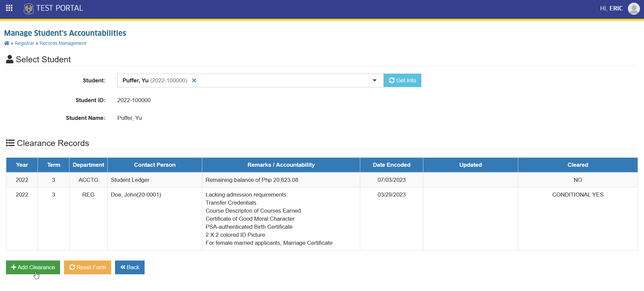
Task: Open the Registrar breadcrumb link
Action: (x=24, y=43)
